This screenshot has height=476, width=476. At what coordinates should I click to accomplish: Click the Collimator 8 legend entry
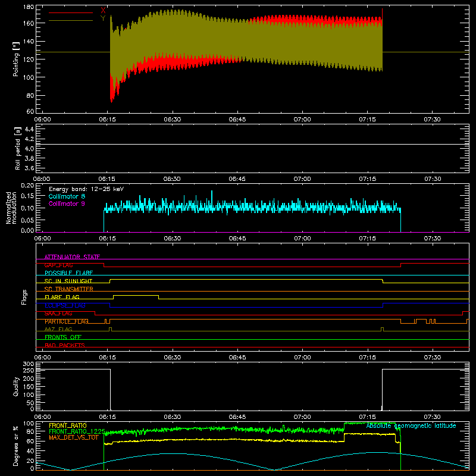tap(67, 196)
